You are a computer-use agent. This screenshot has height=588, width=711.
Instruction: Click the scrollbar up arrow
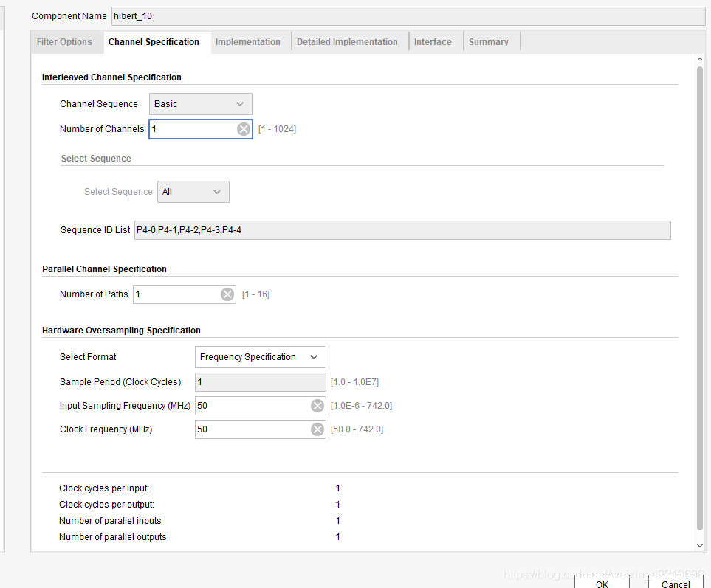tap(700, 59)
